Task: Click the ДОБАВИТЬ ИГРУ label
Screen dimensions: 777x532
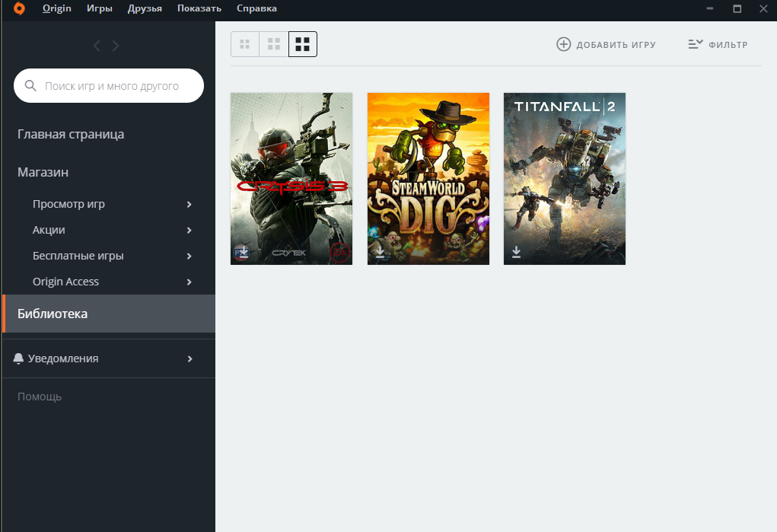Action: click(616, 45)
